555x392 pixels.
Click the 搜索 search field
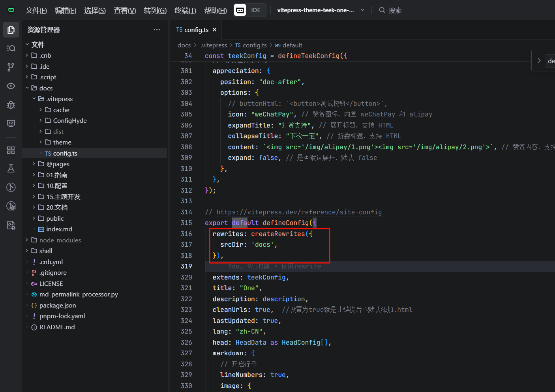[x=395, y=10]
